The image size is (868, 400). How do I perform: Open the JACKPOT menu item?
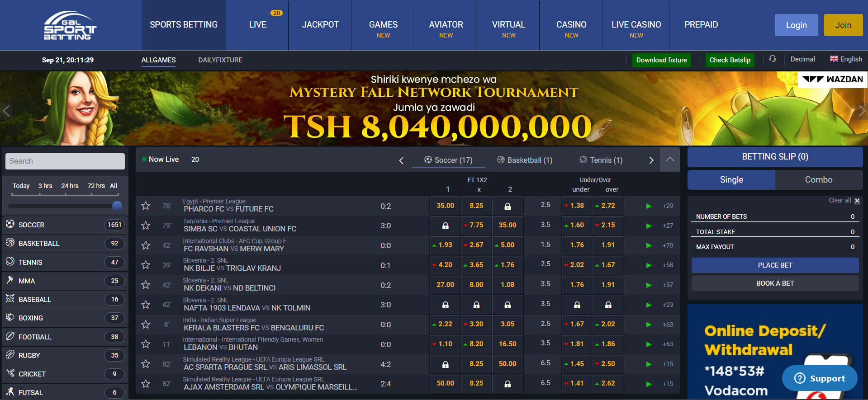click(320, 25)
